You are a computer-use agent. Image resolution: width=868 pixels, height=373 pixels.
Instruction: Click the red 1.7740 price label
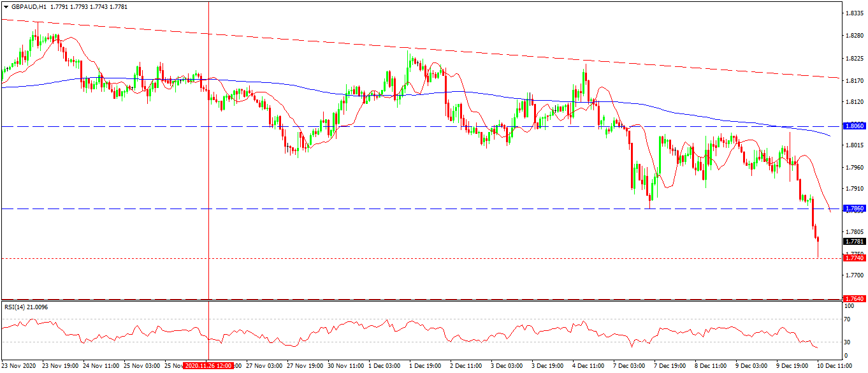pos(853,258)
